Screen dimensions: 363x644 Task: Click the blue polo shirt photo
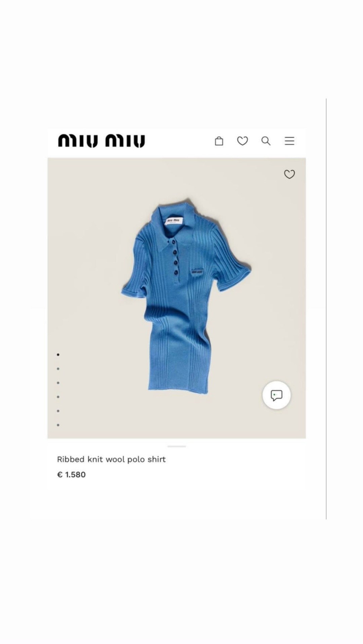point(186,295)
